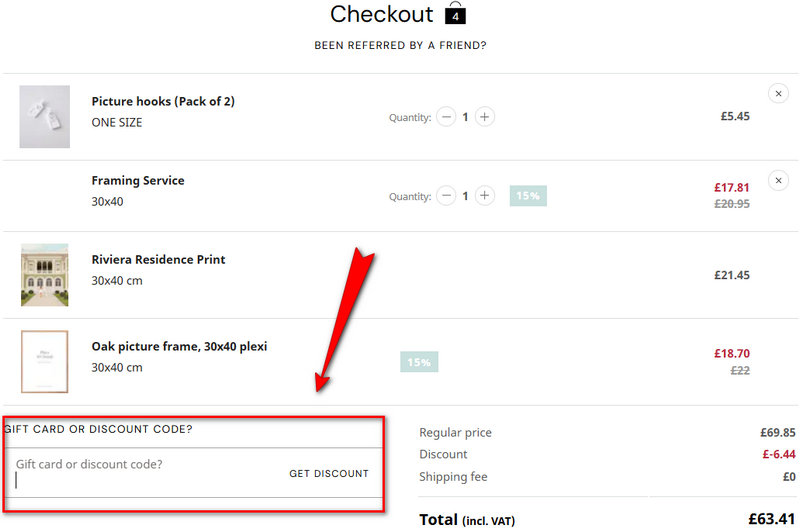The height and width of the screenshot is (529, 800).
Task: Decrease Picture hooks quantity
Action: click(x=447, y=117)
